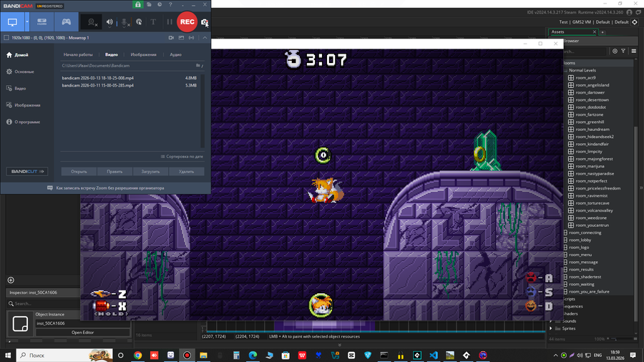Image resolution: width=644 pixels, height=362 pixels.
Task: Open BANDICUT button
Action: point(27,172)
